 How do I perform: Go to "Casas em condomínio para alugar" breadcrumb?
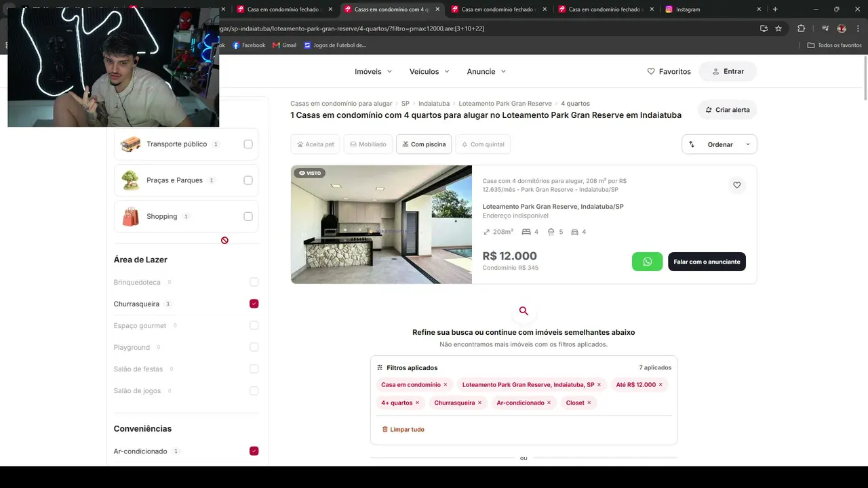click(x=341, y=104)
